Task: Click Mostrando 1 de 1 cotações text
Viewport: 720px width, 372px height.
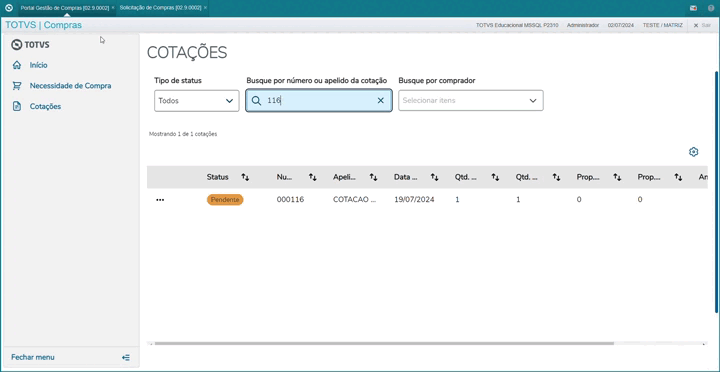Action: (x=183, y=134)
